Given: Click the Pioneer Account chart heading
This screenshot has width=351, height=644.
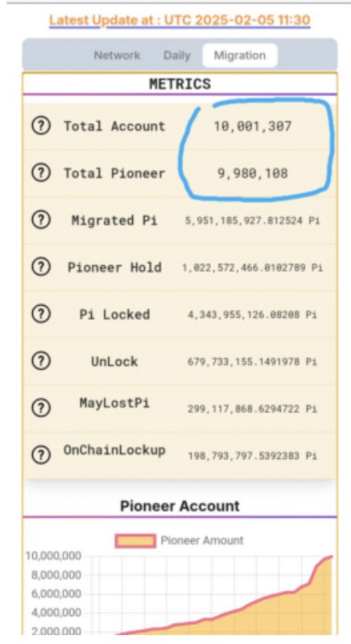Looking at the screenshot, I should [180, 506].
